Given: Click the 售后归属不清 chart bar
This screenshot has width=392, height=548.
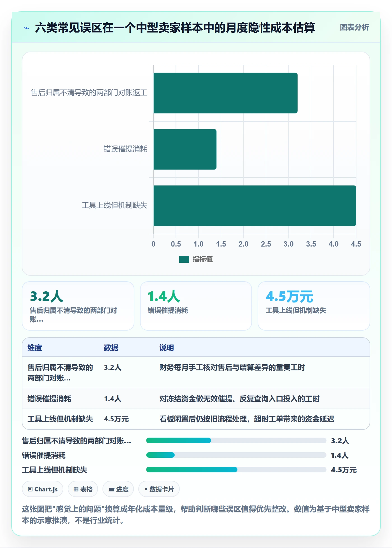Looking at the screenshot, I should 225,93.
